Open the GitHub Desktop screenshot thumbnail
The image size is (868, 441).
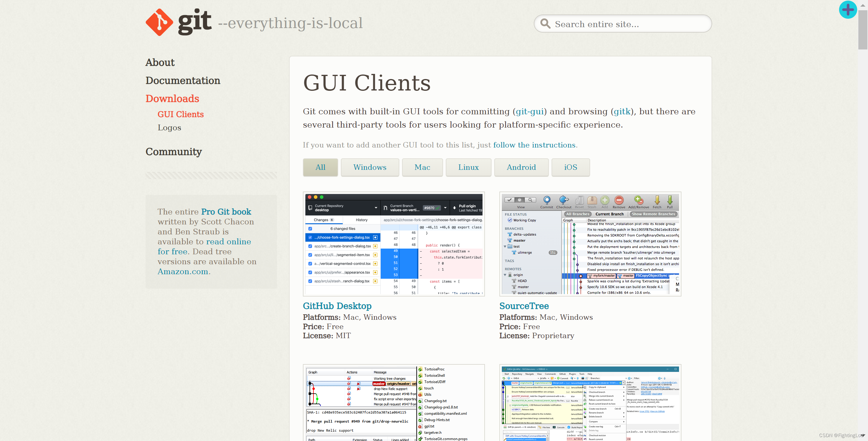394,244
